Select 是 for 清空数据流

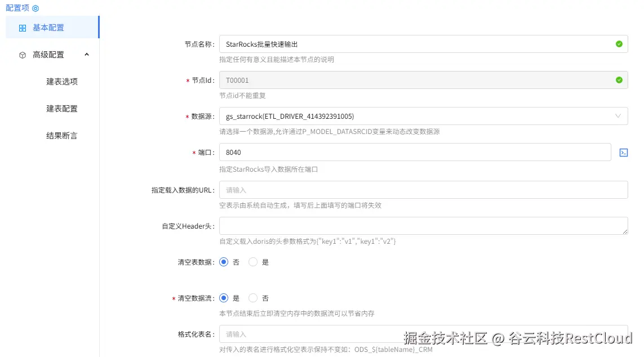[224, 298]
